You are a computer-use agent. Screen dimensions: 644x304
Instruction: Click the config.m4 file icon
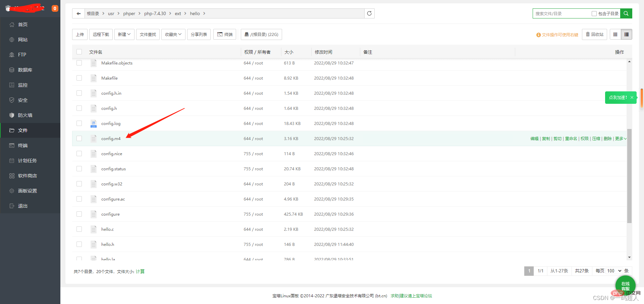click(94, 139)
